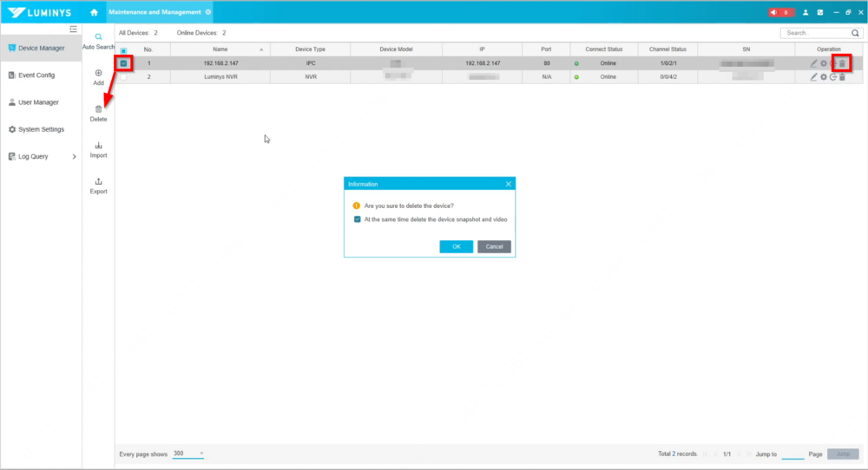Click the Auto Search magnifier icon
This screenshot has height=470, width=868.
pyautogui.click(x=98, y=37)
